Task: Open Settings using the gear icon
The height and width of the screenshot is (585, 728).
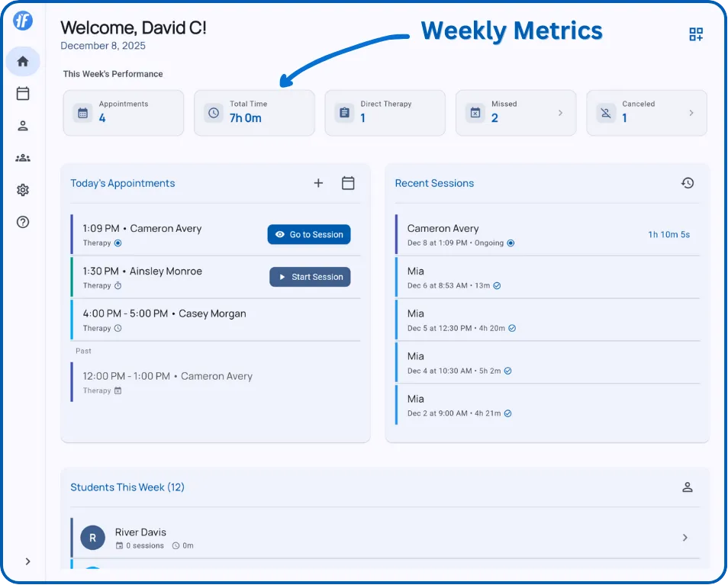Action: click(x=23, y=190)
